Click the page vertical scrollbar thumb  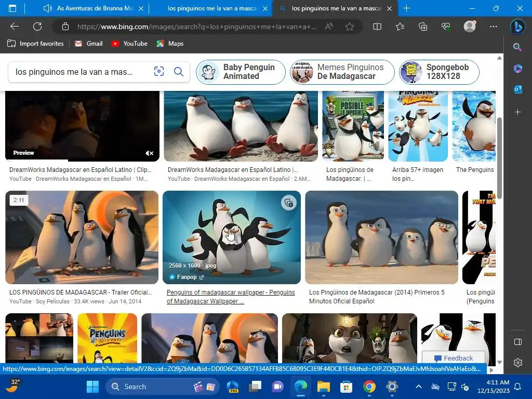pyautogui.click(x=499, y=157)
